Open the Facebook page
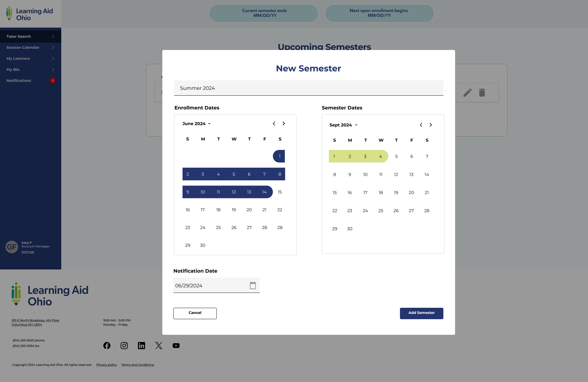This screenshot has width=588, height=382. (x=107, y=346)
